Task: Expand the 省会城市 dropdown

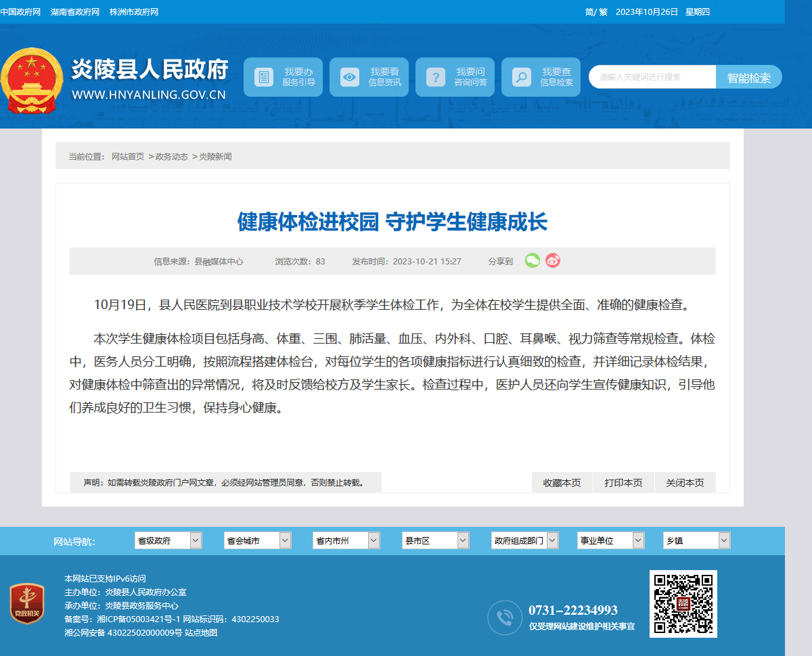Action: tap(258, 540)
